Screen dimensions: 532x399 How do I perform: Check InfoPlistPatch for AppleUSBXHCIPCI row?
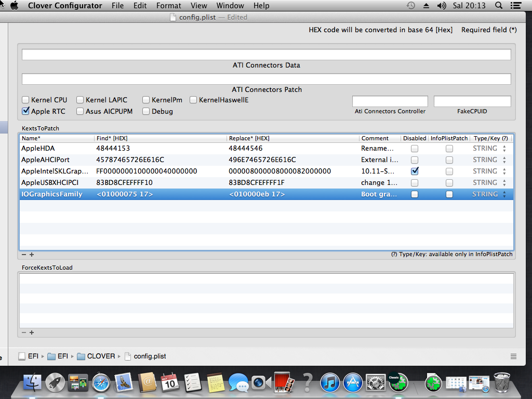tap(449, 183)
